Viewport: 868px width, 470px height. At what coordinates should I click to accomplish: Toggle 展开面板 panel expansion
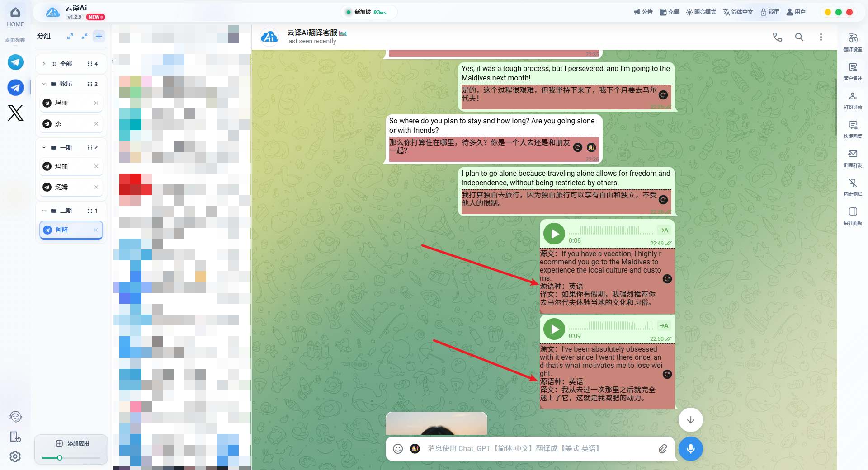tap(853, 216)
